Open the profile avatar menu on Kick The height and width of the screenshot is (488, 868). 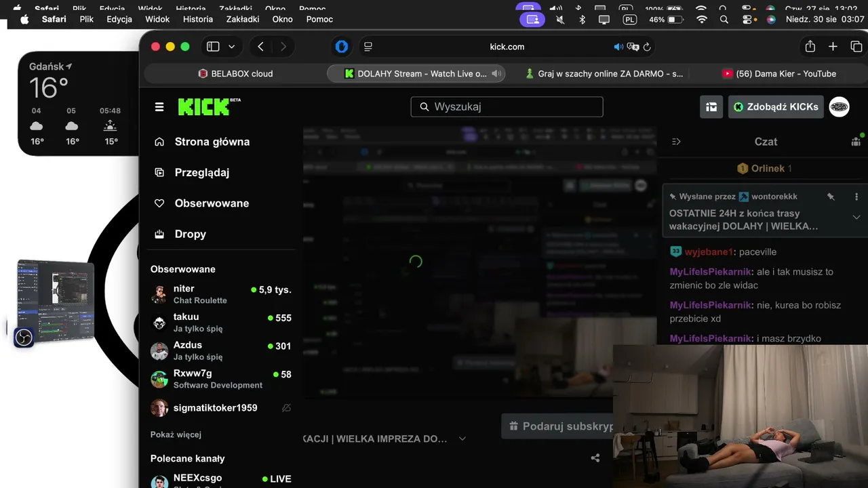point(840,107)
